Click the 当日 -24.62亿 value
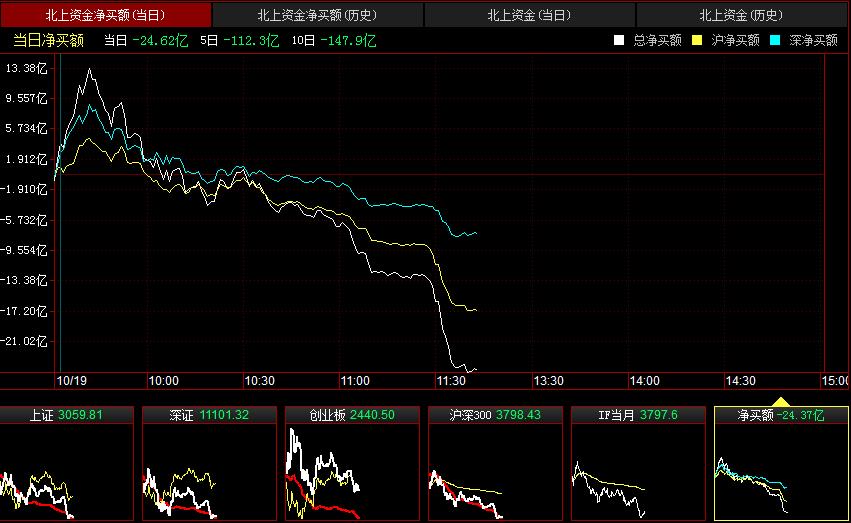The image size is (851, 523). point(145,40)
